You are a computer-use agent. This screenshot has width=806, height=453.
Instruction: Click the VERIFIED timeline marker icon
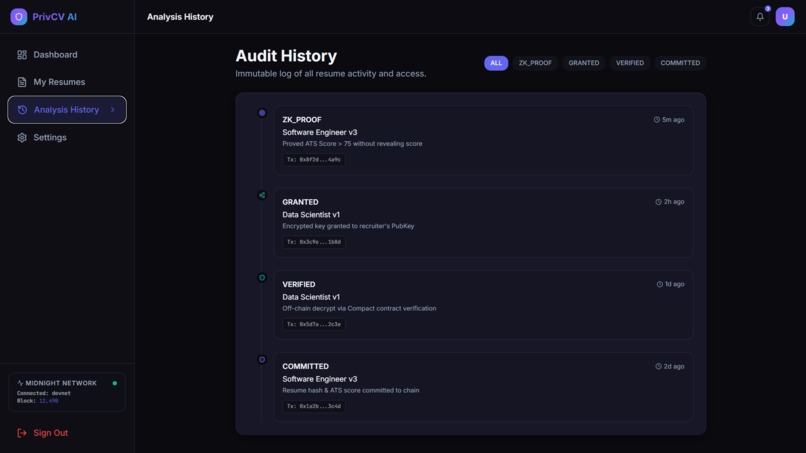262,277
